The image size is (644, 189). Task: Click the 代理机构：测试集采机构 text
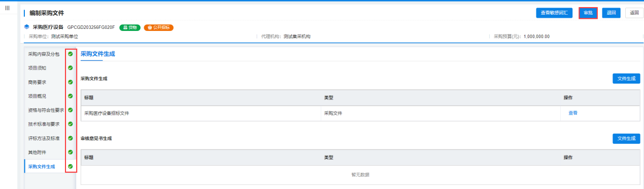click(286, 36)
